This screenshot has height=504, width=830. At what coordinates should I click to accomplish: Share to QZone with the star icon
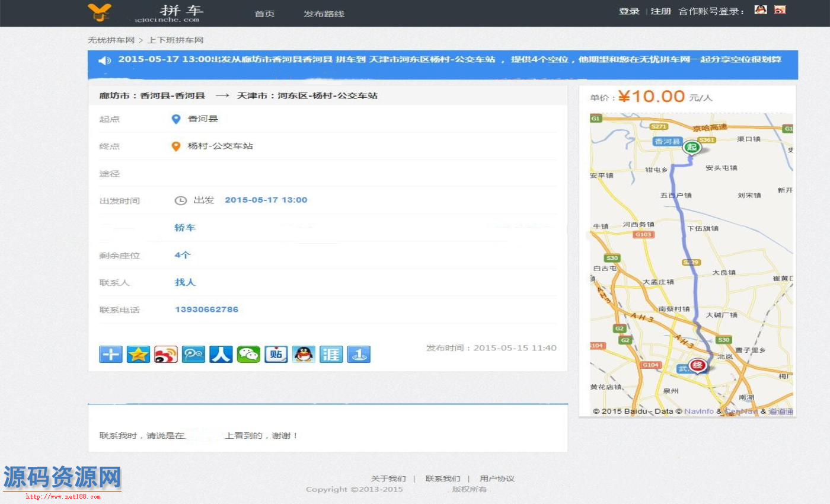[x=138, y=354]
